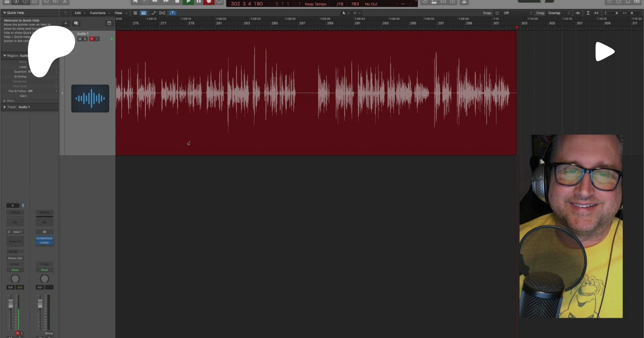Click the pan knob on Audio 1 strip
This screenshot has height=338, width=644.
click(x=15, y=279)
